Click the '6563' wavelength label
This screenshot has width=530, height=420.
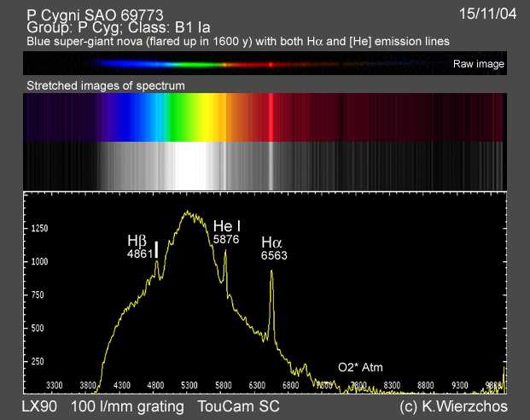[x=274, y=255]
